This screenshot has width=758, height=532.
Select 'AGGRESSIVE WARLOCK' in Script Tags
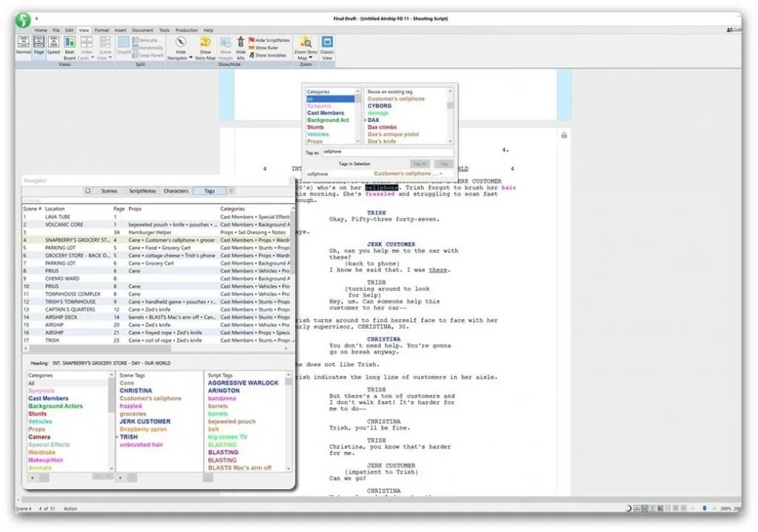pos(243,383)
